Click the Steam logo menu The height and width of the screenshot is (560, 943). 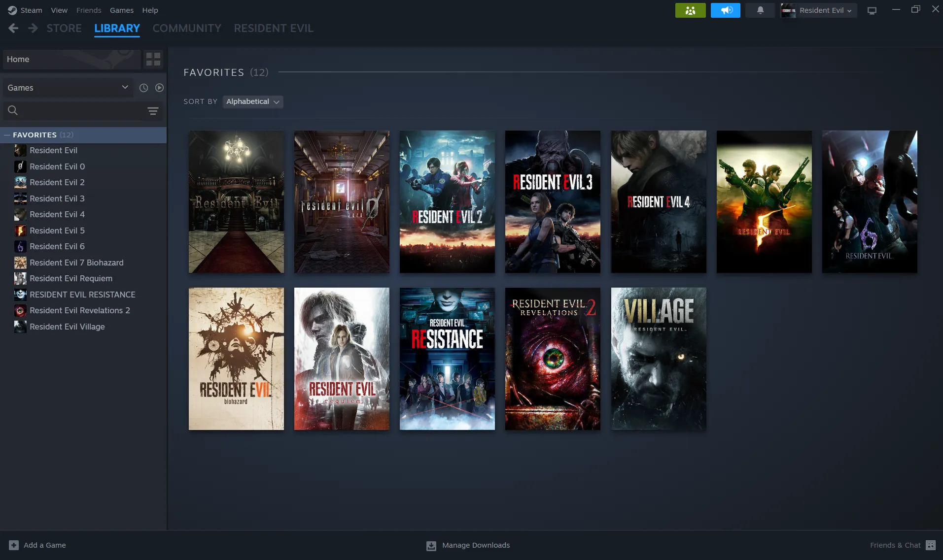click(25, 10)
